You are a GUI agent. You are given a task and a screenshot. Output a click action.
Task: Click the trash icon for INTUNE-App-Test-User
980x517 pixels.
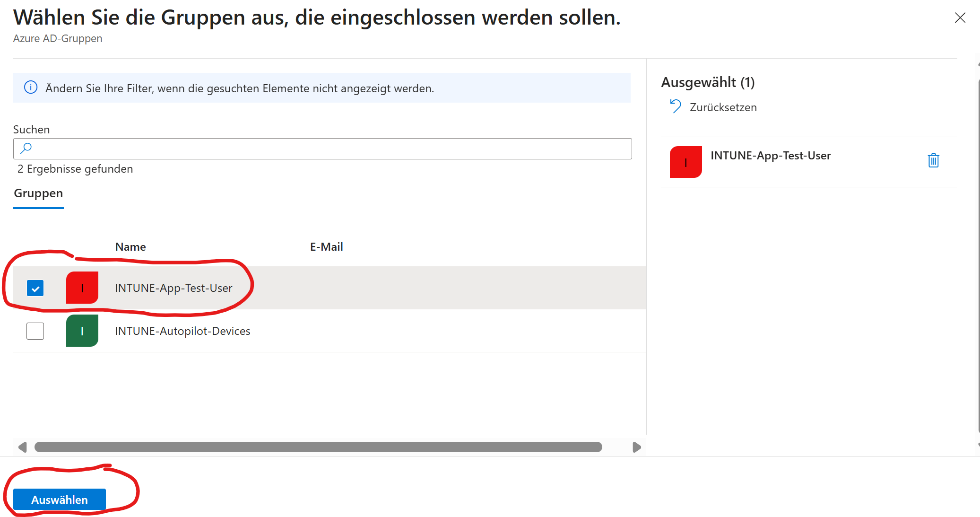pyautogui.click(x=933, y=161)
